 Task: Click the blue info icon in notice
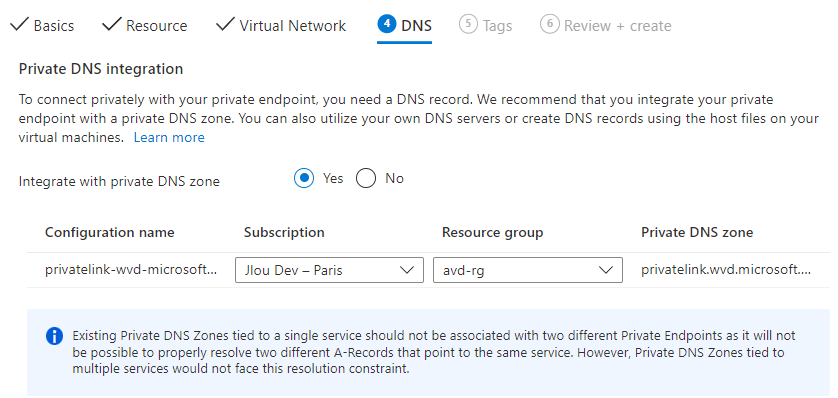(x=54, y=336)
